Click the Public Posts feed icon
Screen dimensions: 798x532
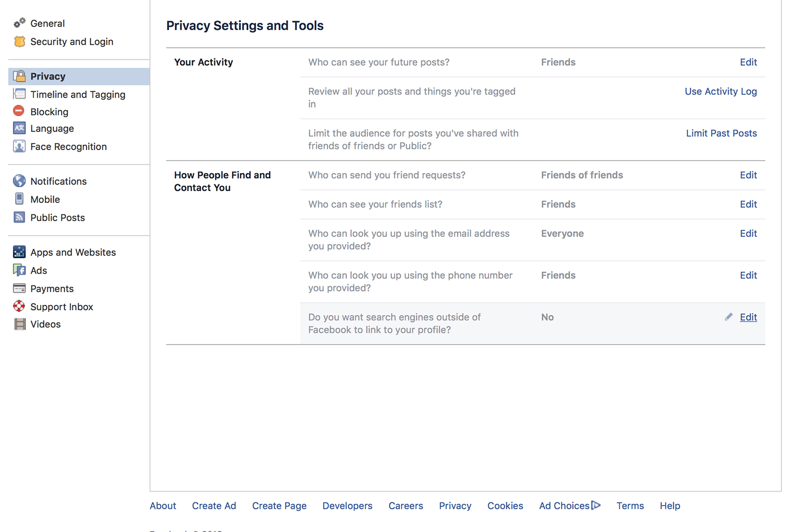(19, 217)
